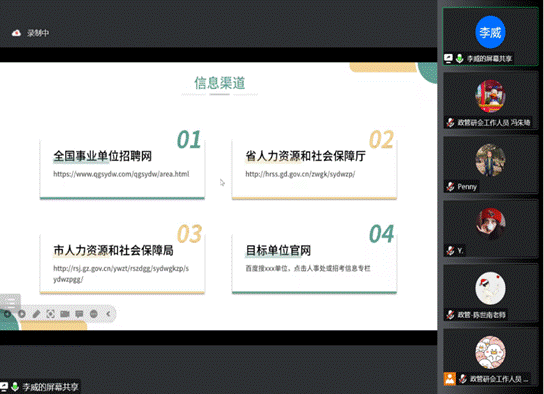544x394 pixels.
Task: Click the 全国事业单位招聘网 heading
Action: pyautogui.click(x=103, y=156)
